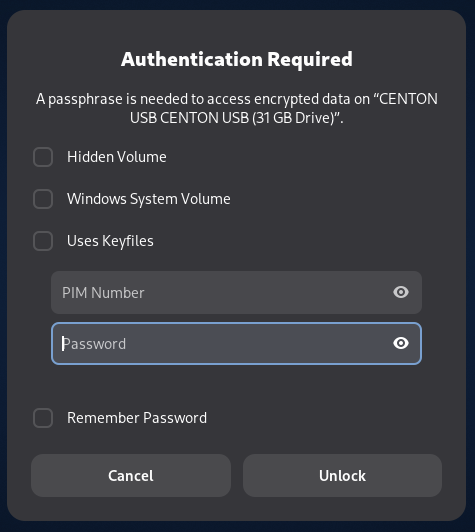475x532 pixels.
Task: Click the PIM Number placeholder text
Action: pyautogui.click(x=103, y=293)
